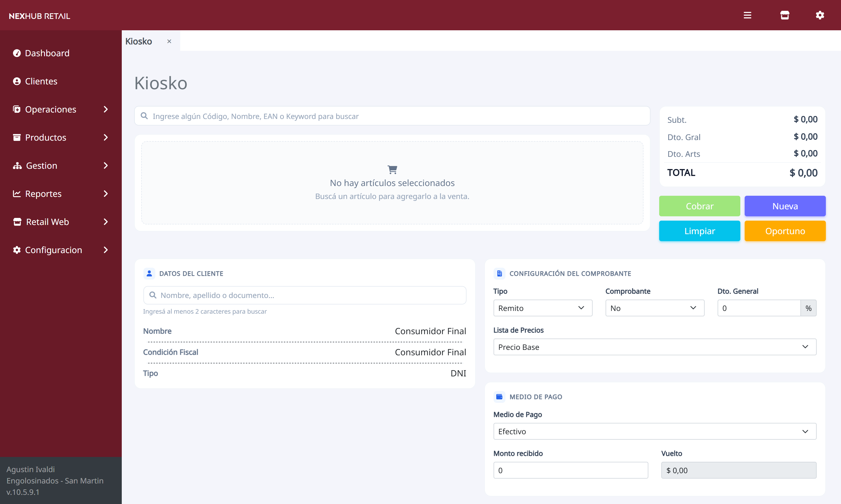Click the Monto recibido input field

[570, 470]
